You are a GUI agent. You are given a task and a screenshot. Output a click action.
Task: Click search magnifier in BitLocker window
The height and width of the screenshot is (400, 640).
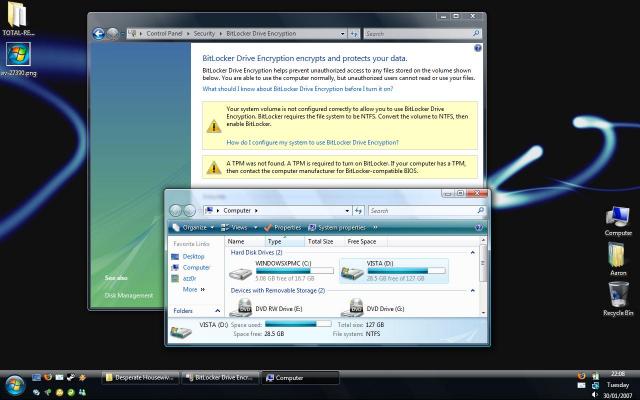476,33
